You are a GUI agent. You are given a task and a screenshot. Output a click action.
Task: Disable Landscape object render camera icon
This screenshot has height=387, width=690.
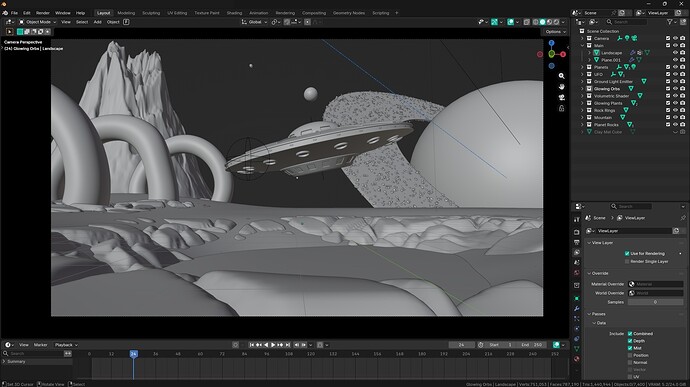[683, 53]
